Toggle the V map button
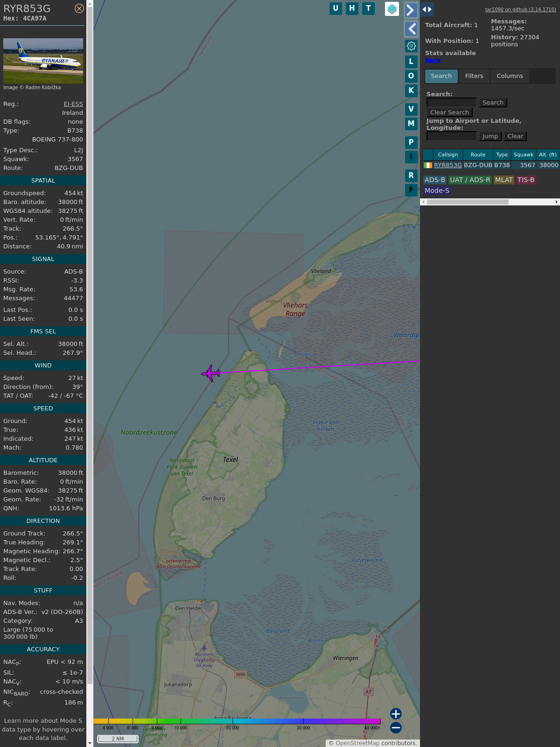The image size is (560, 747). (411, 109)
